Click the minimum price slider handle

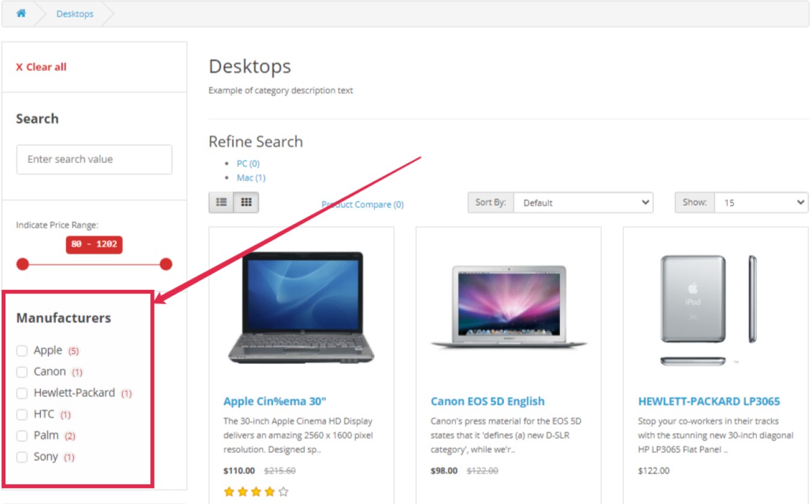[x=22, y=264]
